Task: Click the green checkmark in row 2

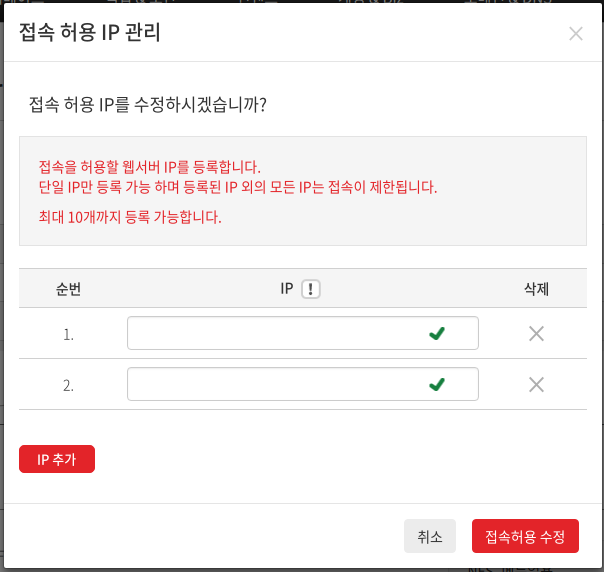Action: tap(437, 384)
